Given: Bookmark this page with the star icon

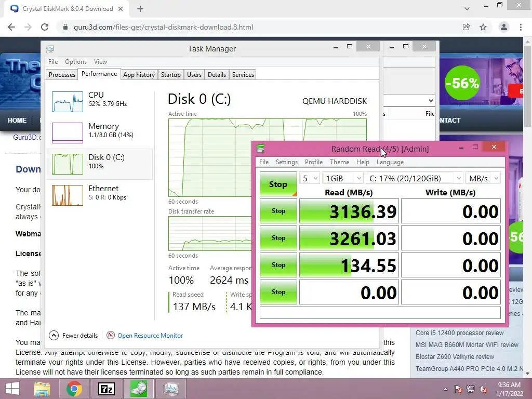Looking at the screenshot, I should pyautogui.click(x=483, y=27).
